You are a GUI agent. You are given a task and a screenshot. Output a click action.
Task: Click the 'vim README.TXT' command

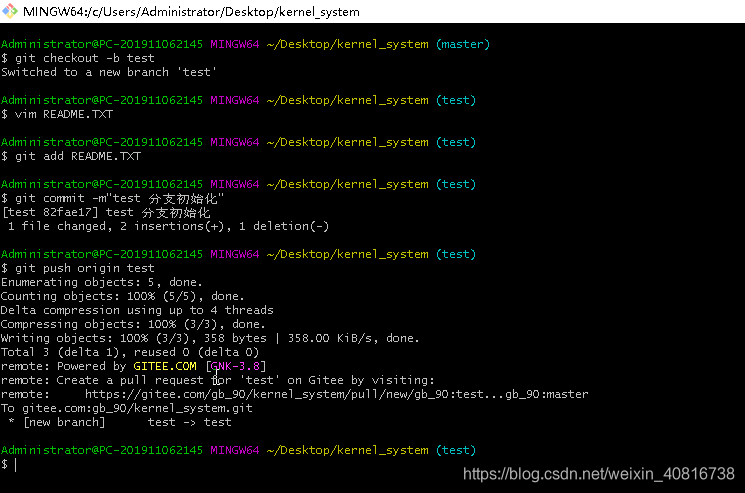(x=57, y=114)
